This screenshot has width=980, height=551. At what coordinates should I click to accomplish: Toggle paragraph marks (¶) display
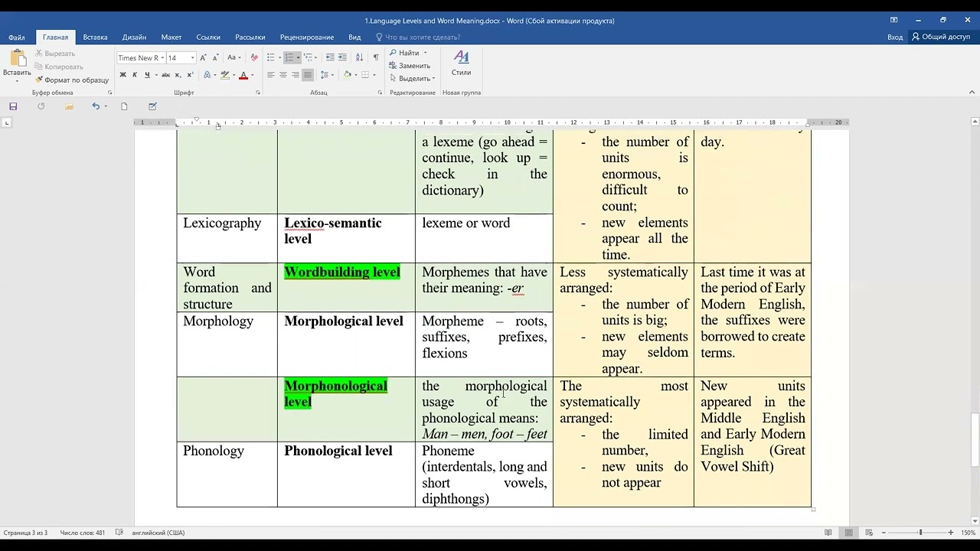[375, 57]
